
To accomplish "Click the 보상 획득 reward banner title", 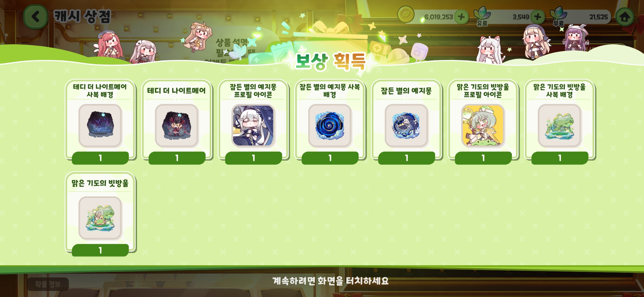I will pyautogui.click(x=331, y=61).
